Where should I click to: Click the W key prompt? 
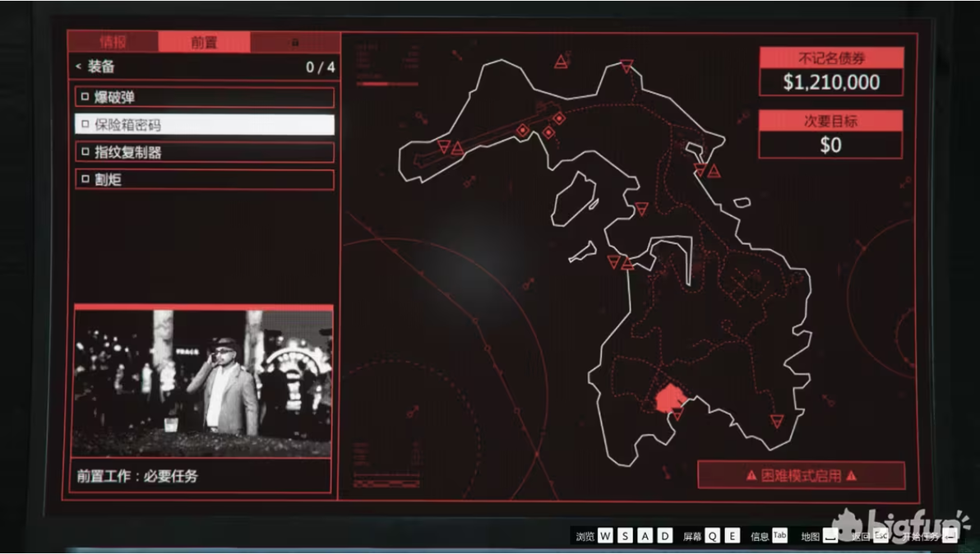pyautogui.click(x=605, y=536)
